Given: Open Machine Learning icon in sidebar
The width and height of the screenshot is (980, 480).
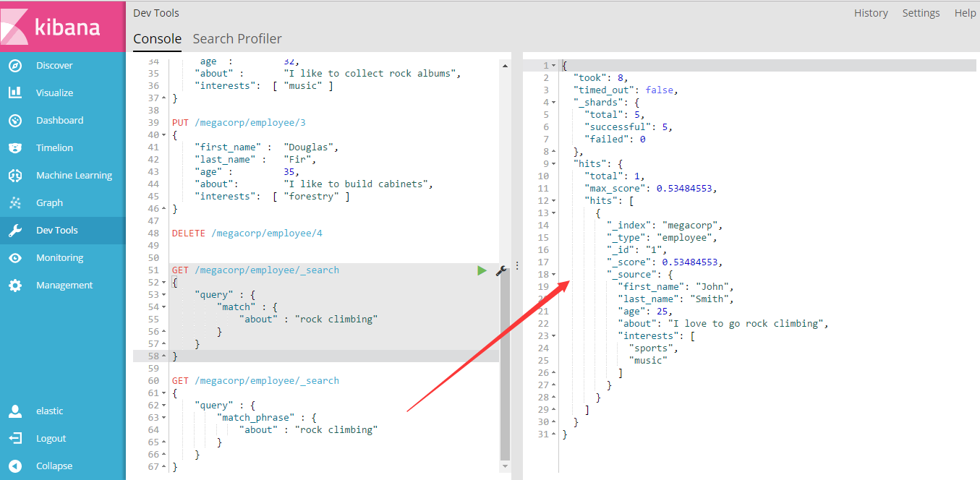Looking at the screenshot, I should coord(15,176).
